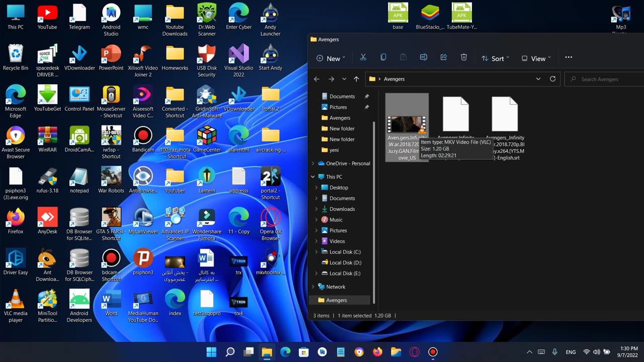Open Microsoft Store from the taskbar
Image resolution: width=644 pixels, height=362 pixels.
[304, 352]
